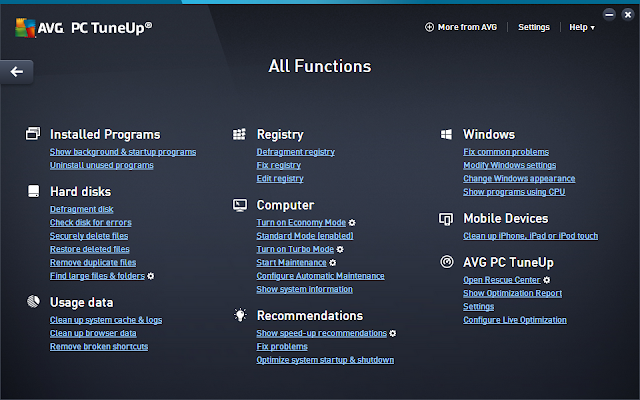Click the back arrow button

point(17,71)
